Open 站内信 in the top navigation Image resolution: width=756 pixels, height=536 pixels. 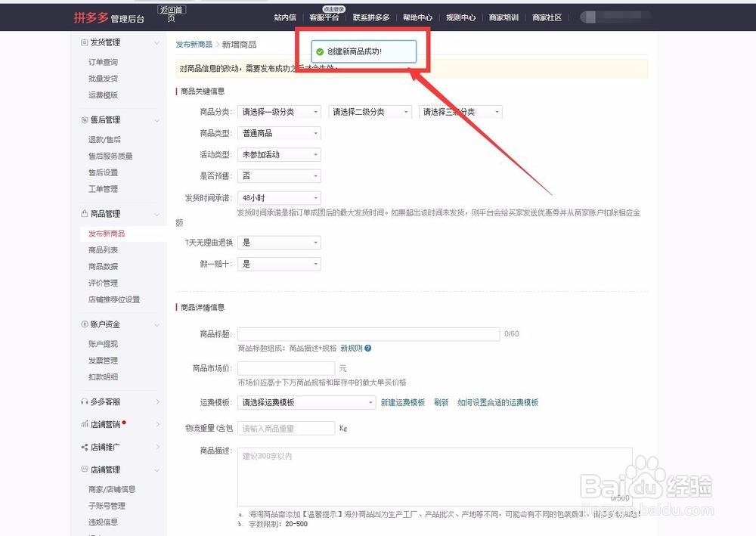(x=285, y=17)
